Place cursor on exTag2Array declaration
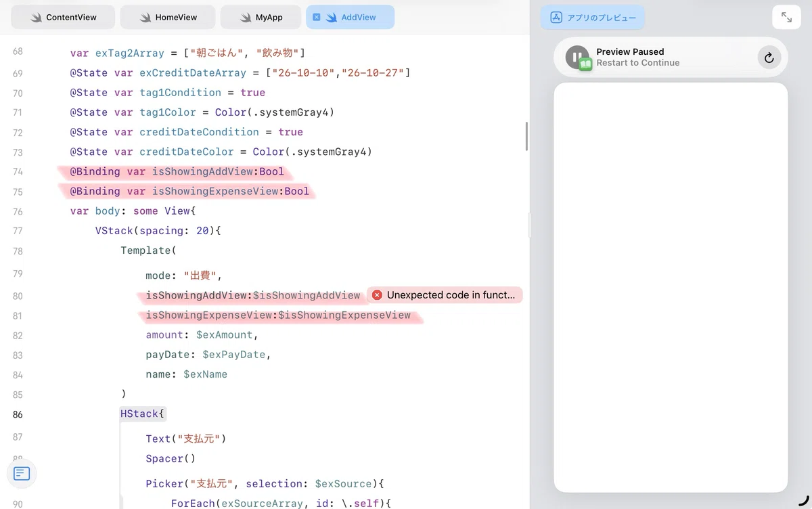 [187, 53]
